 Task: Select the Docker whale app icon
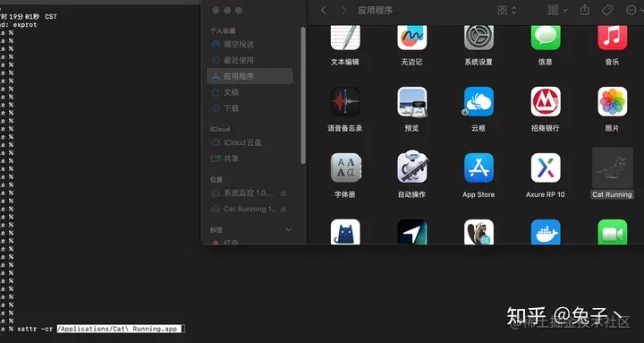[546, 232]
